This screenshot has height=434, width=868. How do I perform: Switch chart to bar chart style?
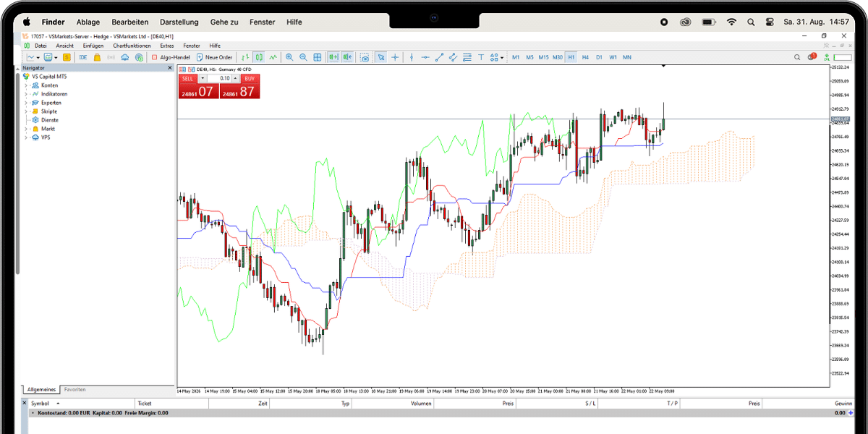pos(245,57)
